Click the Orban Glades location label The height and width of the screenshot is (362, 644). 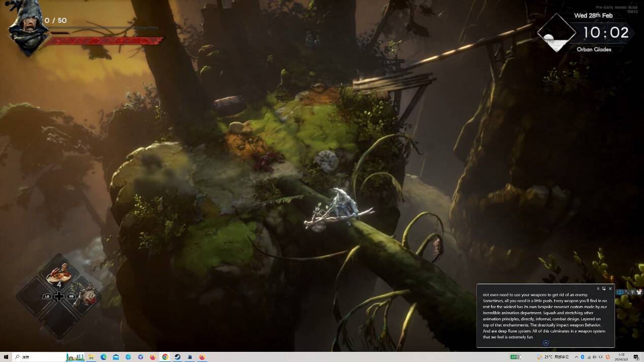[594, 49]
